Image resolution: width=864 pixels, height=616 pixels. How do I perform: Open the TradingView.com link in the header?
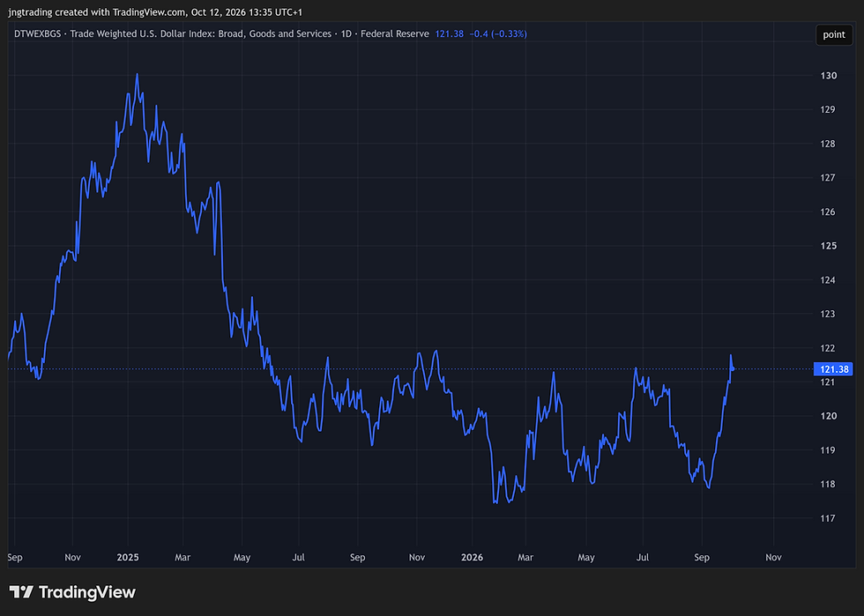pos(150,12)
